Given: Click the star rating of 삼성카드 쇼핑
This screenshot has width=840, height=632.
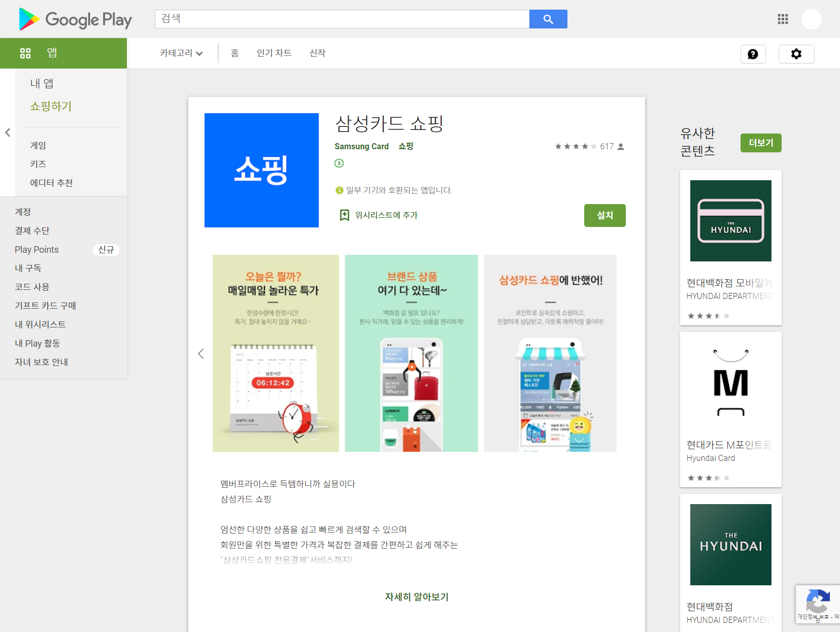Looking at the screenshot, I should point(576,146).
